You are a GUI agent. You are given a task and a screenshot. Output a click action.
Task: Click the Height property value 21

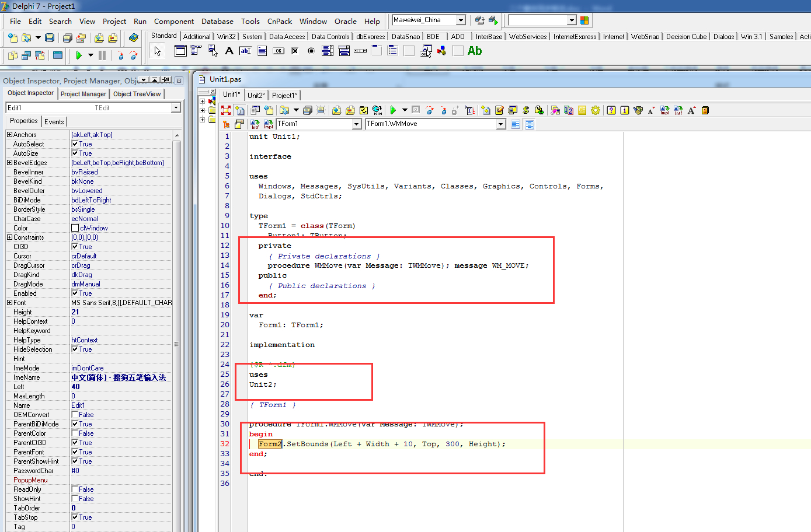(x=121, y=312)
